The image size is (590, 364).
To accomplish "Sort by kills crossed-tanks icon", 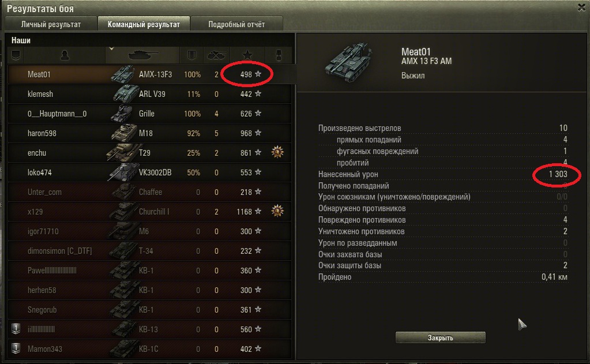I will pyautogui.click(x=217, y=55).
